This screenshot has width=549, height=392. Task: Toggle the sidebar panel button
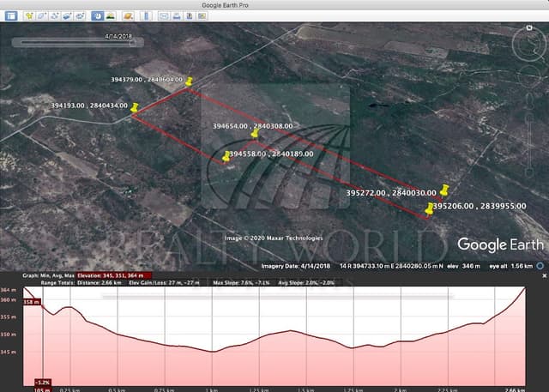click(x=10, y=15)
